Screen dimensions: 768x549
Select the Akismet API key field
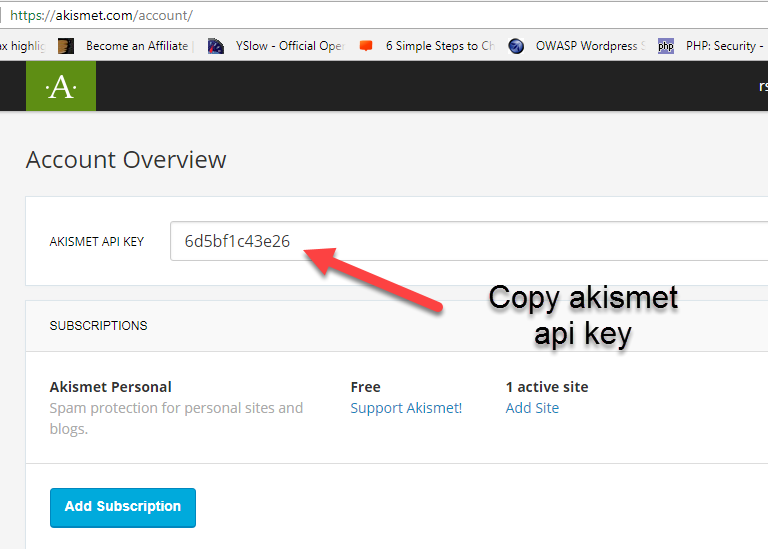(469, 241)
